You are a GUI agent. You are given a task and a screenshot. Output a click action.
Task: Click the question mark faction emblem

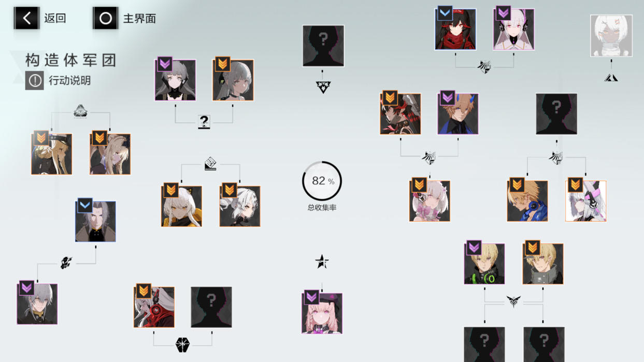pos(204,122)
